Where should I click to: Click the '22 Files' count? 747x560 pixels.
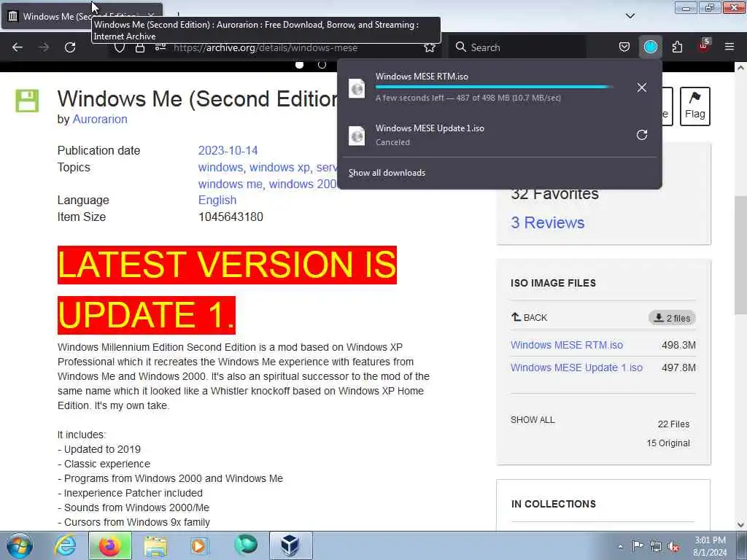[x=673, y=424]
